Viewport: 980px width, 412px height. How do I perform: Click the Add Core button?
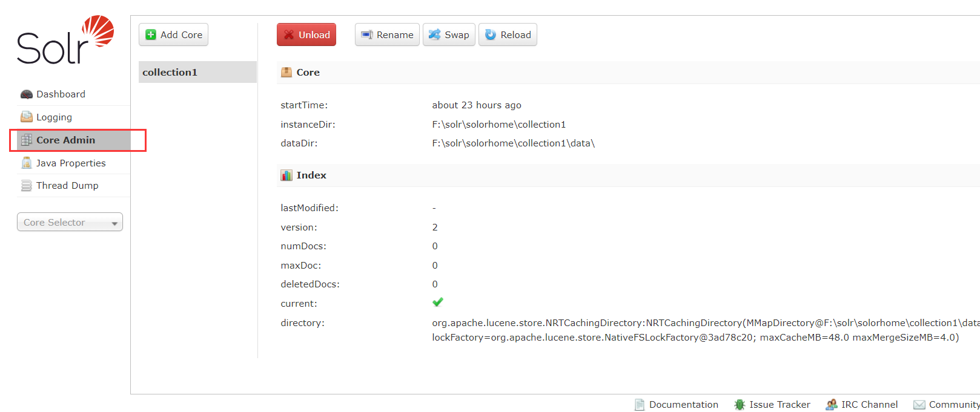(x=174, y=34)
